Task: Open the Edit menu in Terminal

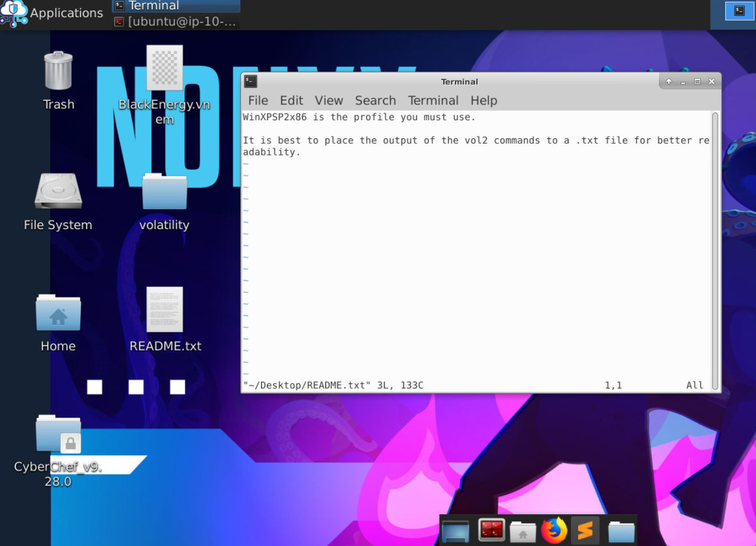Action: pyautogui.click(x=292, y=101)
